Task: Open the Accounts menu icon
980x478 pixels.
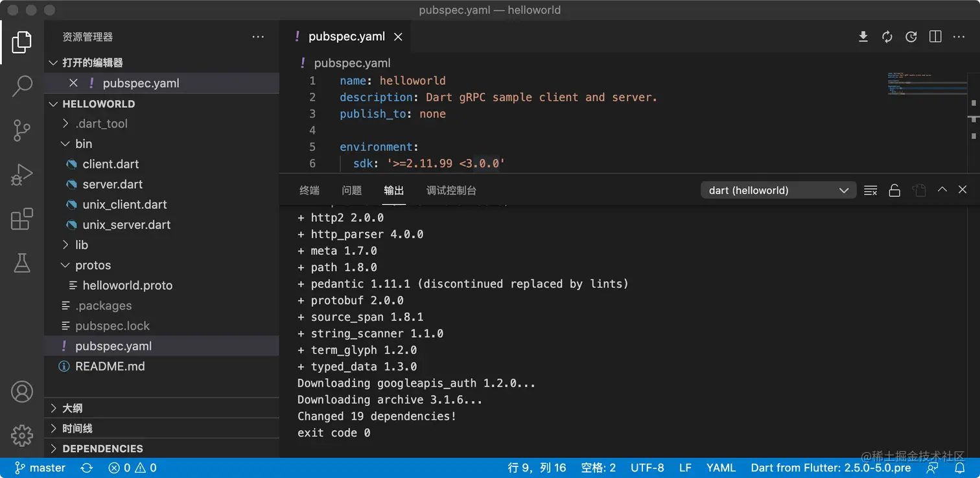Action: pyautogui.click(x=21, y=392)
